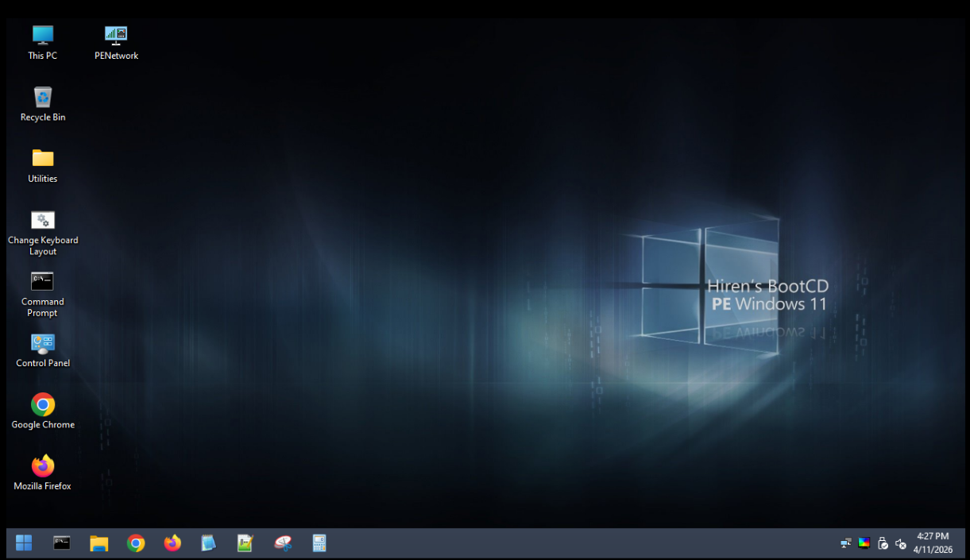The height and width of the screenshot is (560, 970).
Task: Select the Recycle Bin icon
Action: (43, 104)
